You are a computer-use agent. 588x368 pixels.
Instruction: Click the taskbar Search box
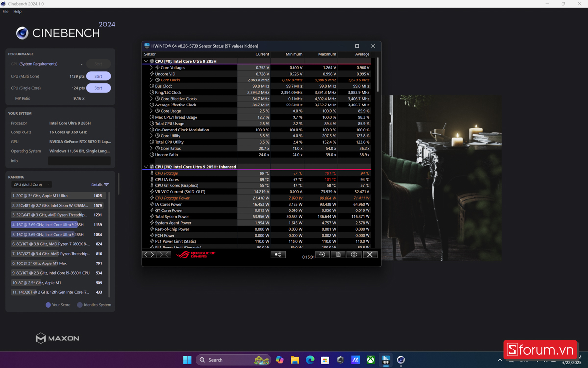[x=233, y=360]
